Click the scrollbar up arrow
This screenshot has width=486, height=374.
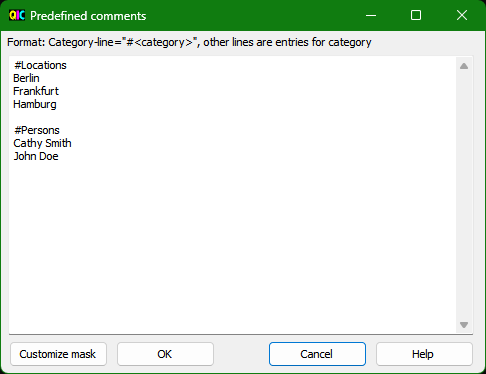coord(464,66)
